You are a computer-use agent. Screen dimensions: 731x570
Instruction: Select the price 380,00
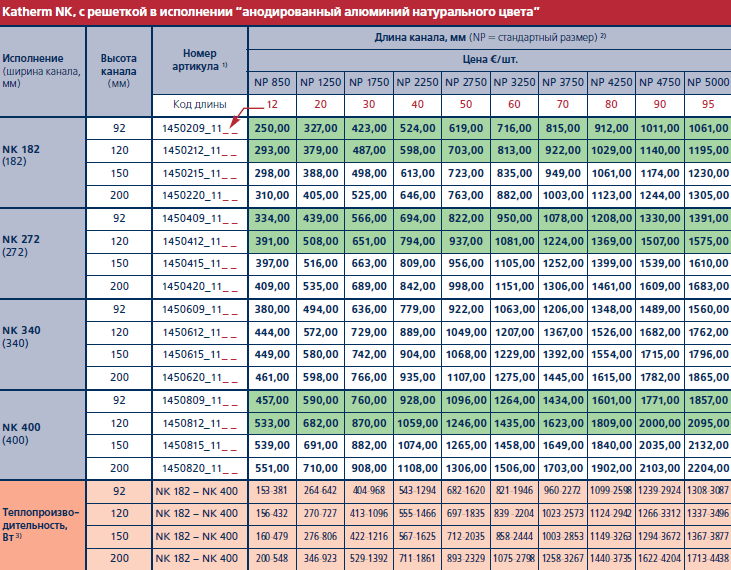(272, 309)
